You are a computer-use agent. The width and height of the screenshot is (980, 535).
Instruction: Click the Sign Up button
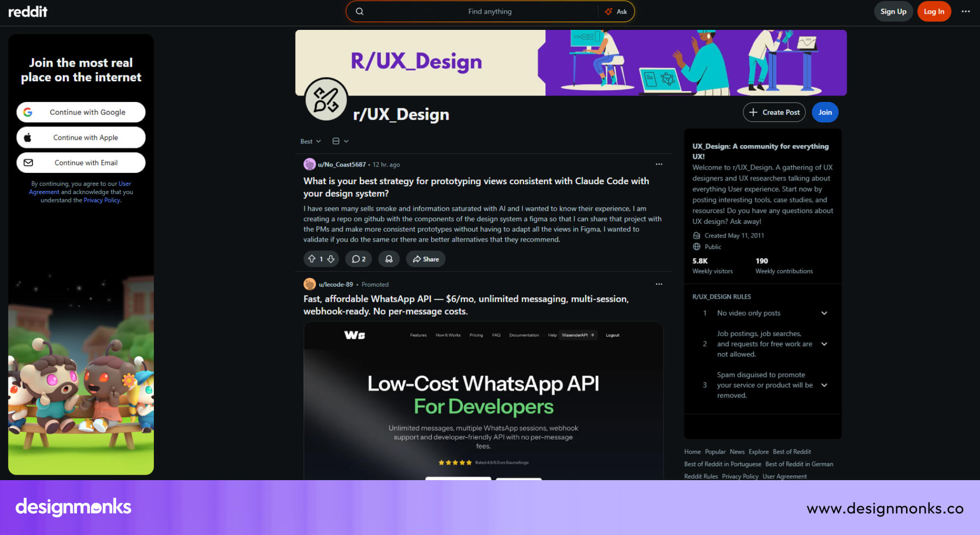click(893, 11)
